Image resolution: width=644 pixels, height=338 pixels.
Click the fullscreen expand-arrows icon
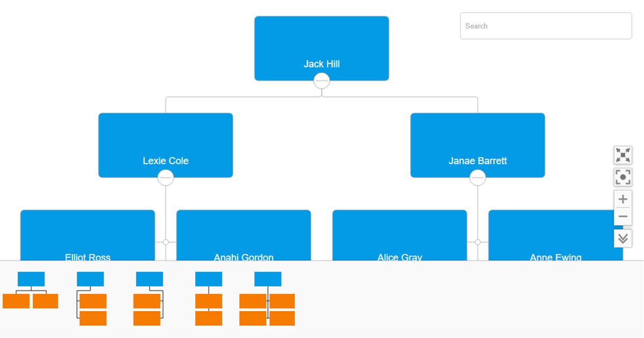coord(623,155)
